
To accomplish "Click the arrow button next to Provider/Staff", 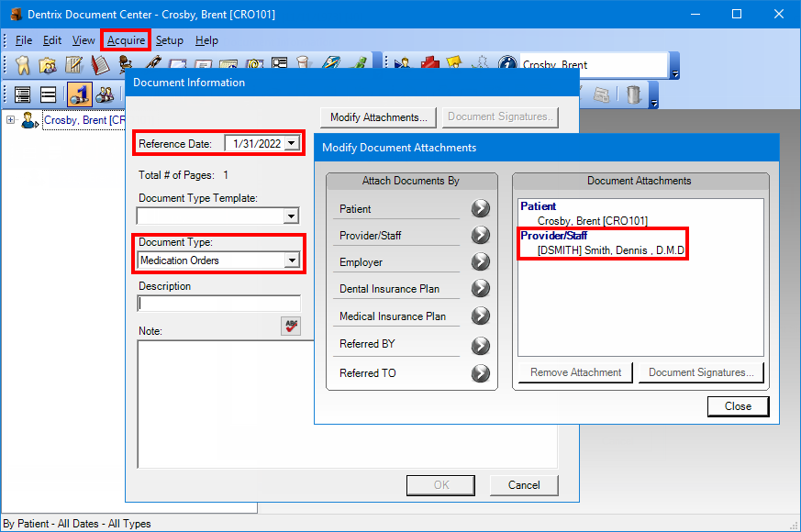I will 481,236.
